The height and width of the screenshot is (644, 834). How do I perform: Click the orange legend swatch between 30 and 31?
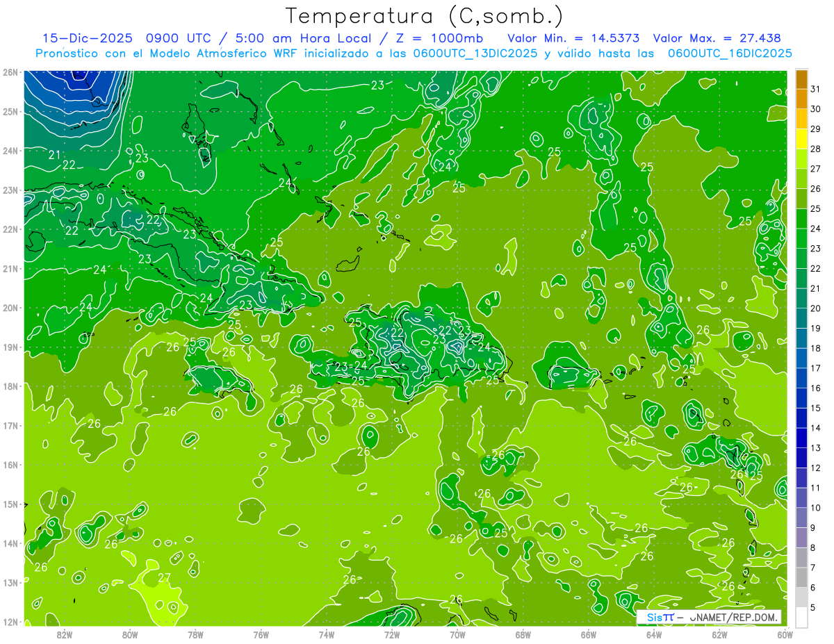[x=801, y=99]
